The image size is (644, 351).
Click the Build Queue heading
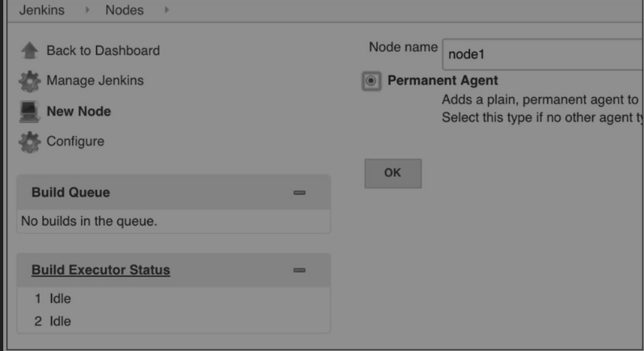(70, 193)
